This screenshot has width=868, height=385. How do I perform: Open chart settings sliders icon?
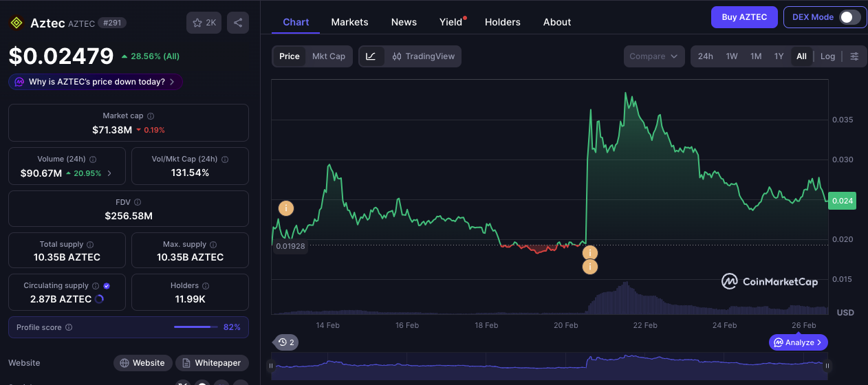pyautogui.click(x=854, y=56)
